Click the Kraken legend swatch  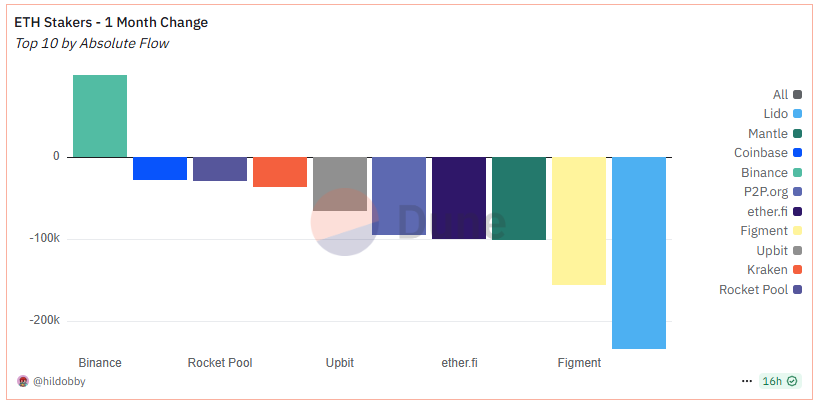(798, 270)
